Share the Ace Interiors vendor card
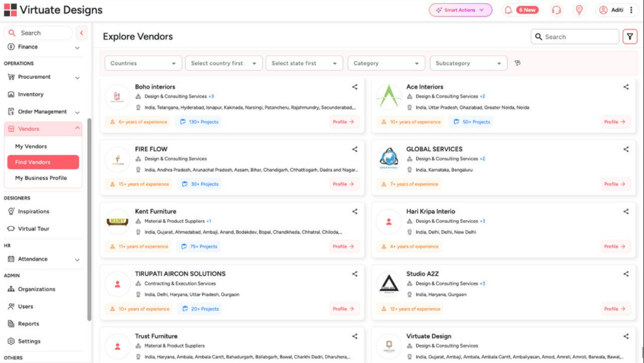644x363 pixels. (626, 87)
